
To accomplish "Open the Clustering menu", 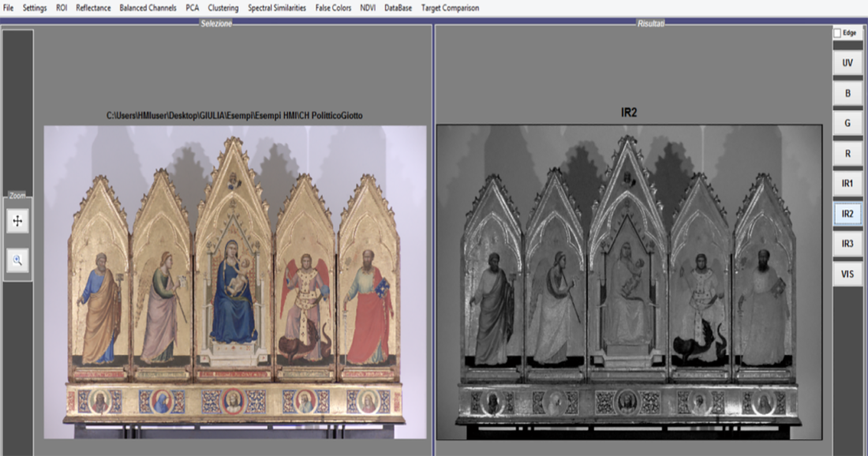I will tap(223, 8).
